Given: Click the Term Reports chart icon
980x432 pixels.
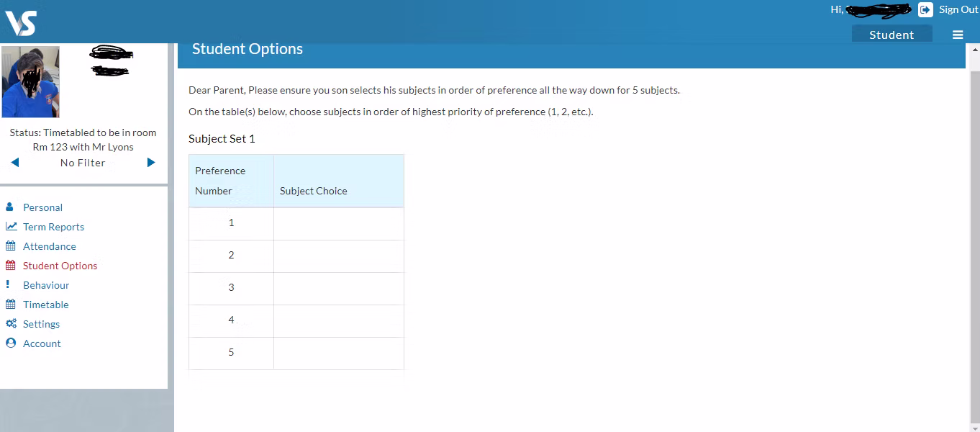Looking at the screenshot, I should (x=11, y=227).
